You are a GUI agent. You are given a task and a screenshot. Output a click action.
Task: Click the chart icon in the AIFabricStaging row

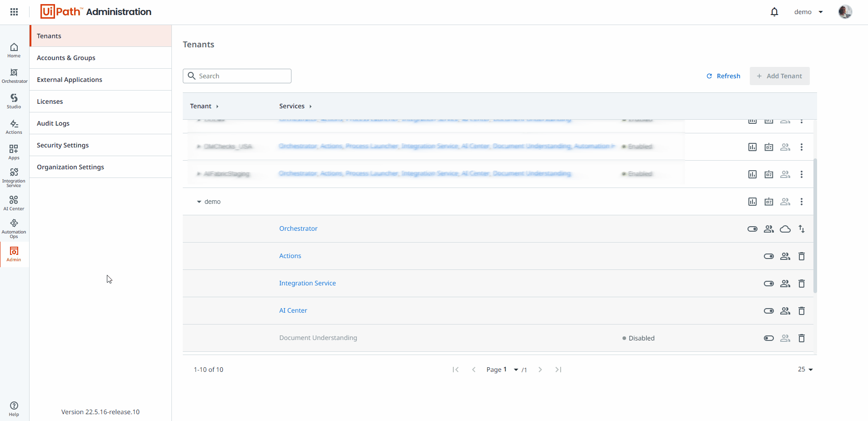tap(753, 174)
